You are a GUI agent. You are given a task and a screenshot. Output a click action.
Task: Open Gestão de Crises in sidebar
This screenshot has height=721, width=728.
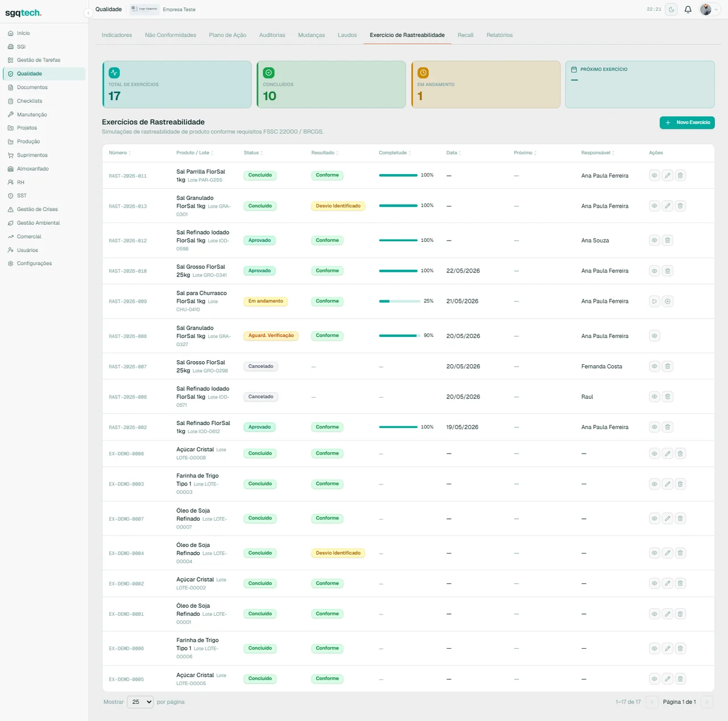(x=37, y=209)
